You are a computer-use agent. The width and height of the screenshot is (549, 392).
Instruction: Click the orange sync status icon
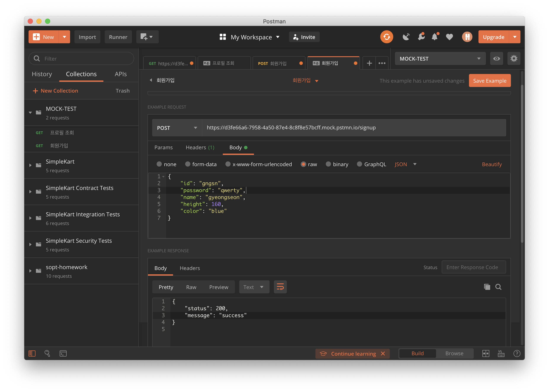click(x=386, y=37)
